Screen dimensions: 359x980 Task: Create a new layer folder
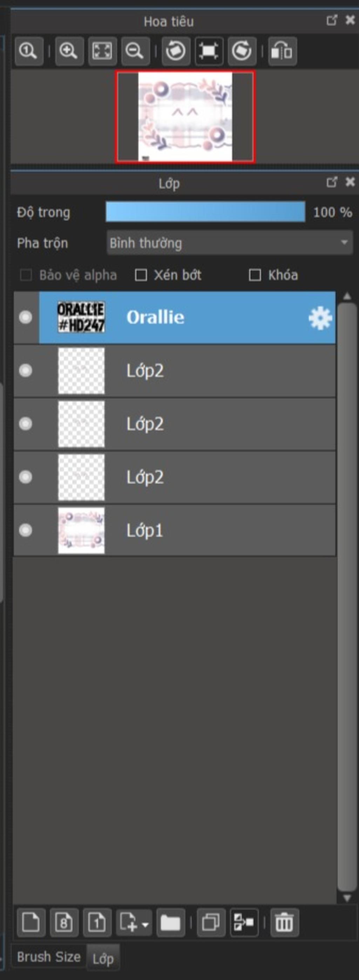(170, 922)
